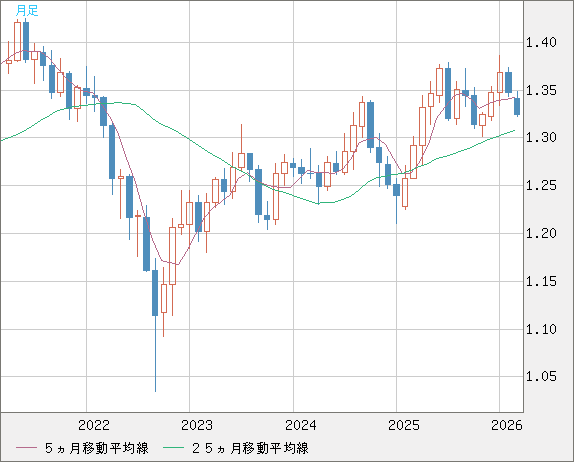The image size is (574, 462).
Task: Click the 1.30 price axis label
Action: 541,138
